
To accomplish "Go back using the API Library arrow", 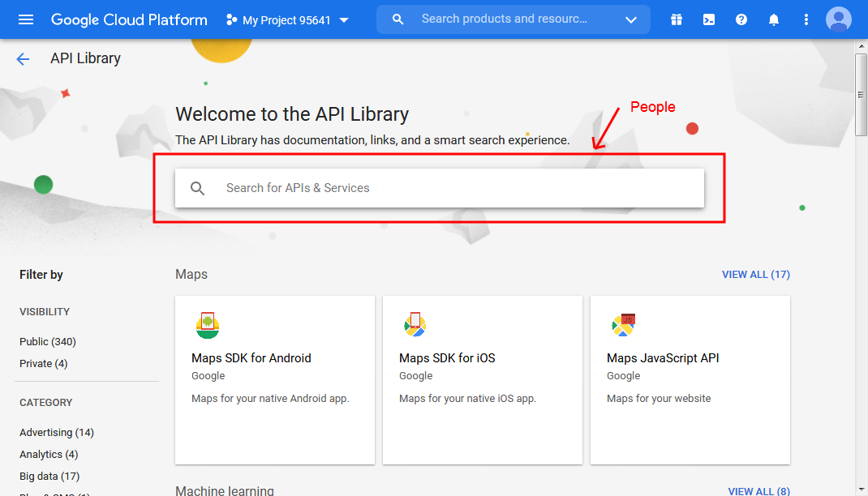I will point(23,58).
